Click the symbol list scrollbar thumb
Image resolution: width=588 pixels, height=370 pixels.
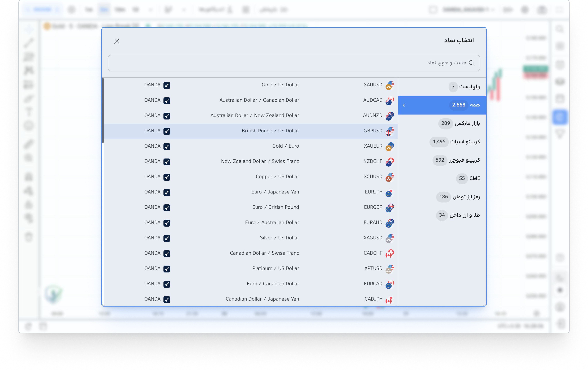[x=103, y=110]
